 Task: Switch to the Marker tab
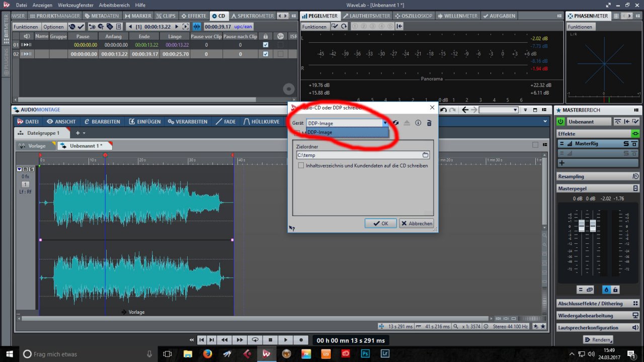138,16
